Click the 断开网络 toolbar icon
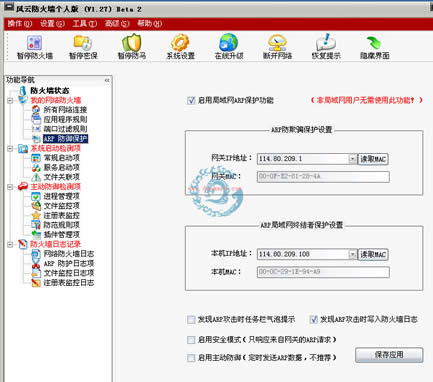 click(x=277, y=43)
